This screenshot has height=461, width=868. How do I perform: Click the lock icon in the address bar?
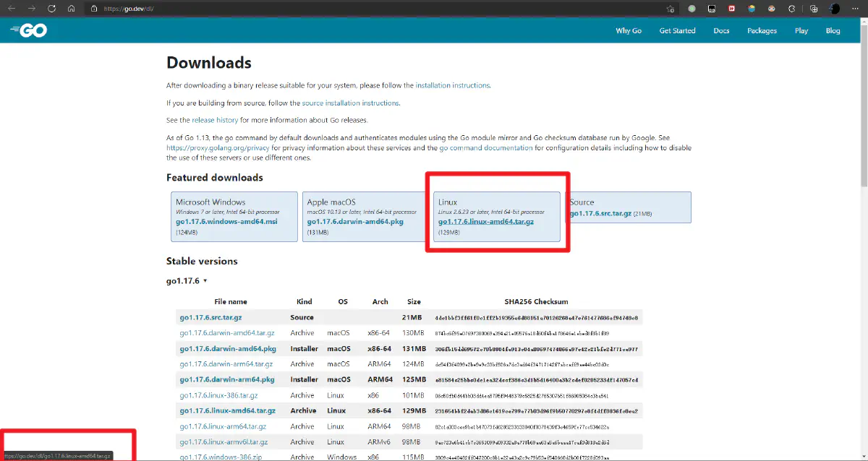pyautogui.click(x=93, y=9)
